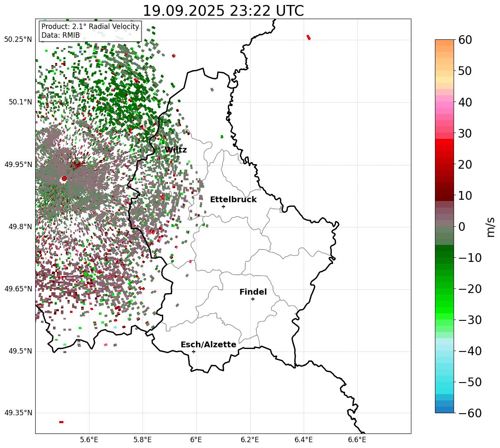Click the 49.5°N latitude tick label
500x448 pixels.
[20, 351]
